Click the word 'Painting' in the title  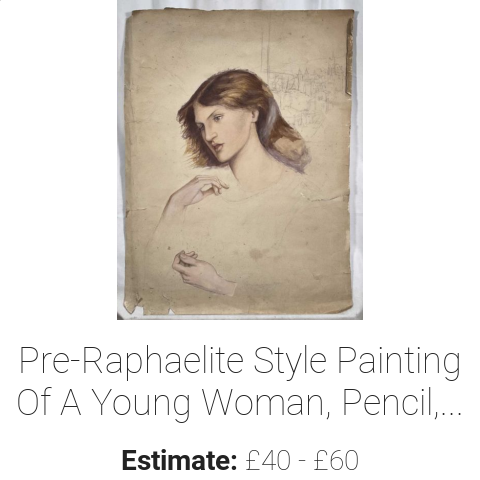[x=399, y=361]
